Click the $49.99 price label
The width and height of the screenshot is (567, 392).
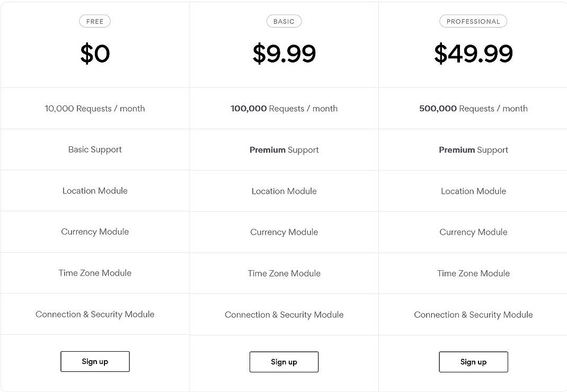point(473,54)
